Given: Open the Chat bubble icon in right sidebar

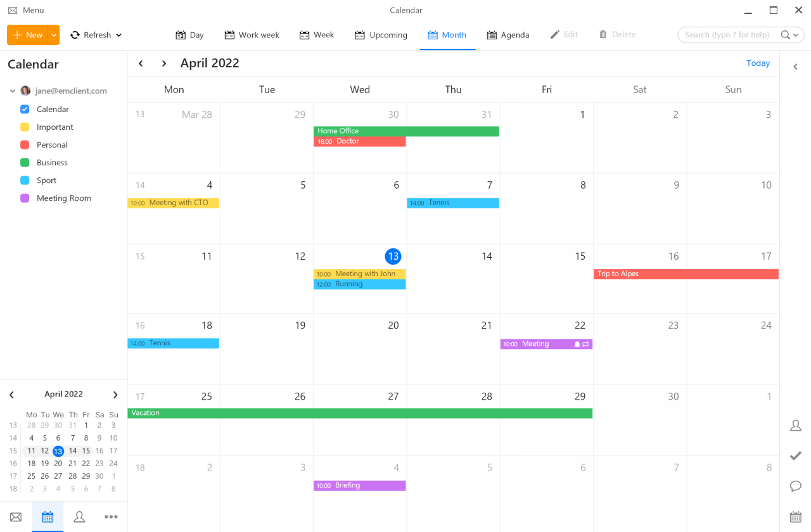Looking at the screenshot, I should pos(796,486).
